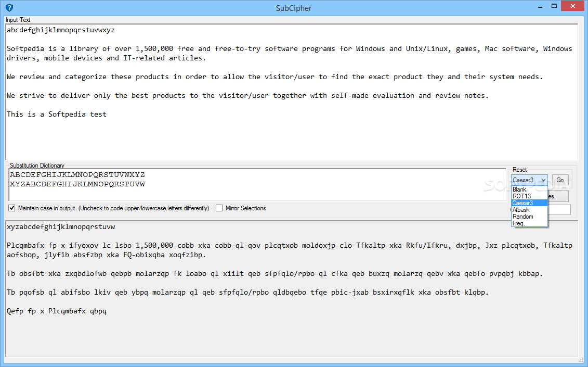The image size is (588, 367).
Task: Click the SubCipher shield app icon
Action: click(9, 7)
